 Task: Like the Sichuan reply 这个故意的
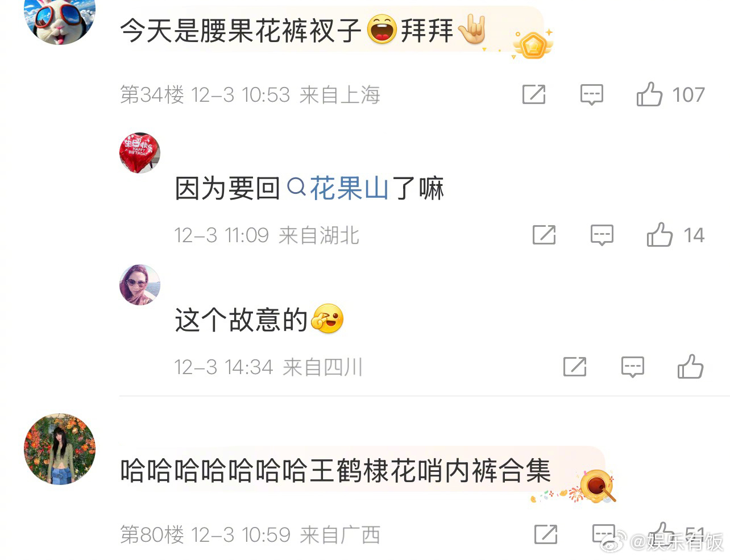coord(690,367)
